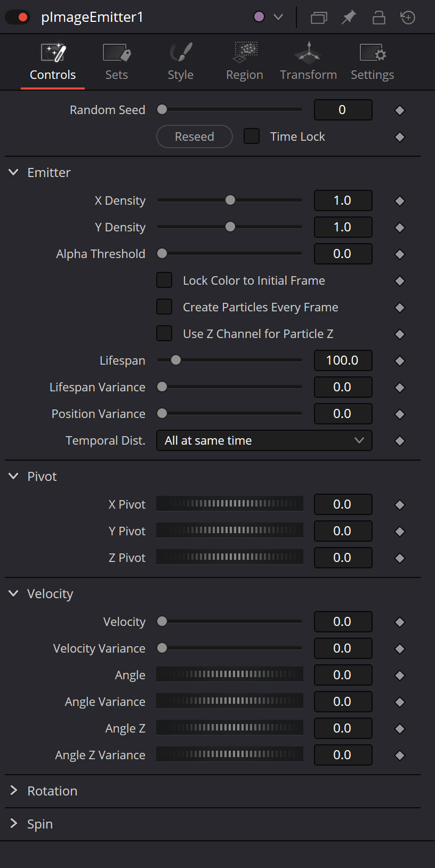Go to the Settings tab
The image size is (435, 868).
[373, 62]
